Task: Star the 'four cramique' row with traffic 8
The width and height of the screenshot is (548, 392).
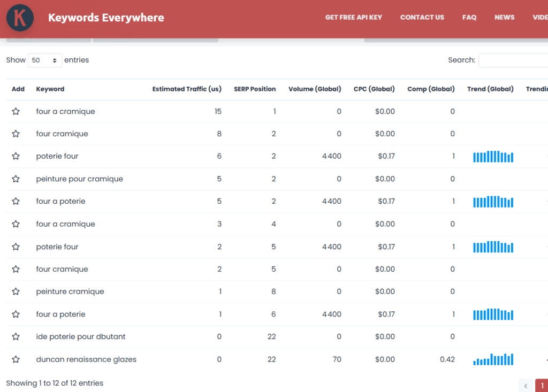Action: pos(16,134)
